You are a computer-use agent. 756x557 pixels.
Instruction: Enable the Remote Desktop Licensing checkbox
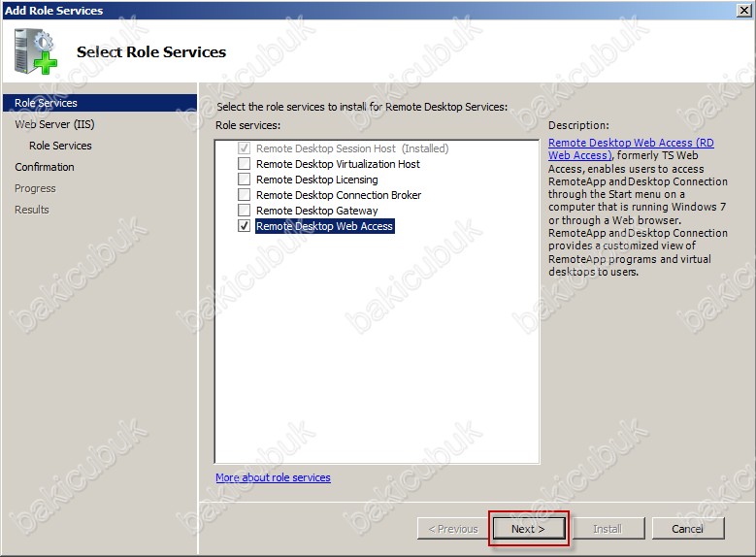pos(244,180)
